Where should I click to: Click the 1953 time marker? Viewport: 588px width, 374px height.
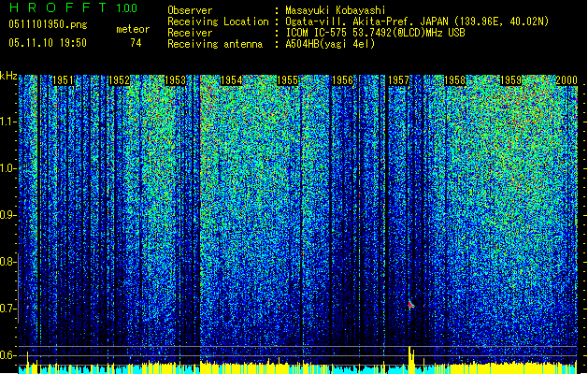pos(175,80)
